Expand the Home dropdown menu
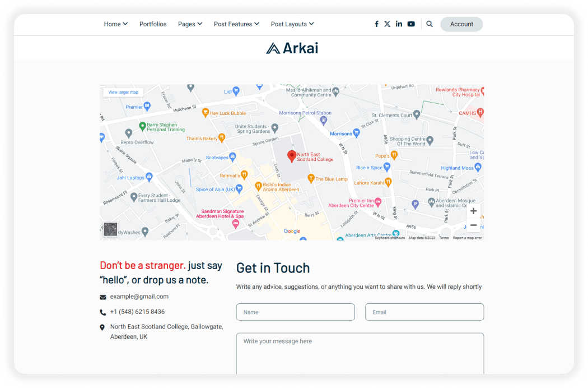This screenshot has width=588, height=388. click(x=116, y=24)
